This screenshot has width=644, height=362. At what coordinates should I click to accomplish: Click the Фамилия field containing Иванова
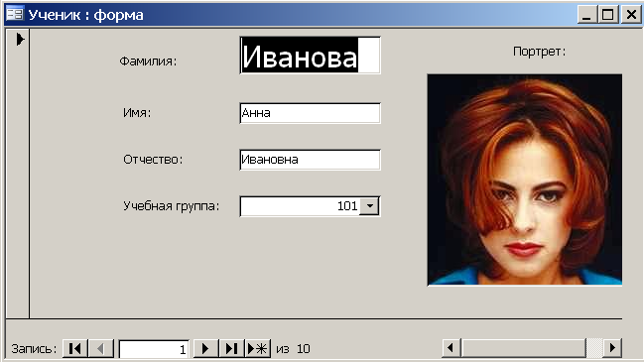click(310, 56)
